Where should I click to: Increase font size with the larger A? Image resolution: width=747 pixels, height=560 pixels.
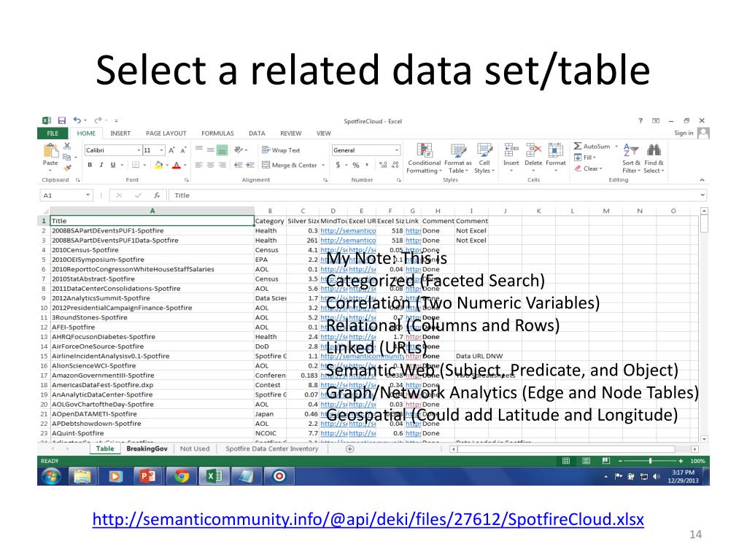pos(171,150)
